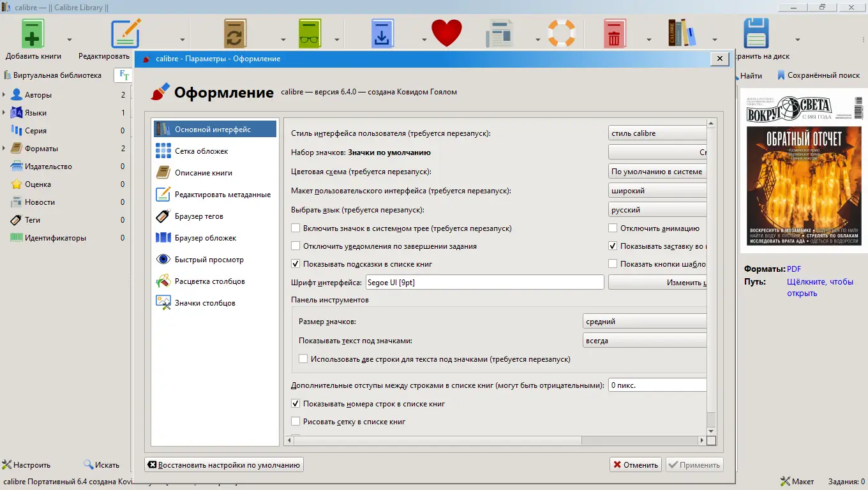Click the red heart Donate icon
The width and height of the screenshot is (868, 490).
coord(447,33)
